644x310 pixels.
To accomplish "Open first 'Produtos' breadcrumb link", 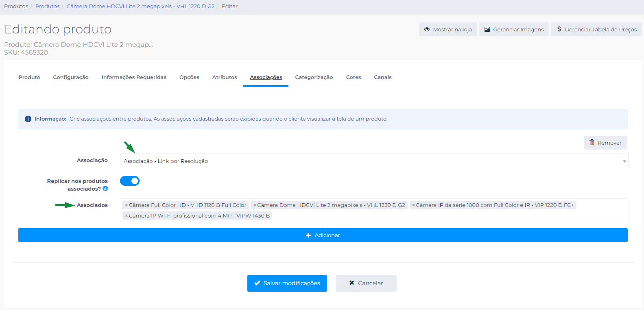I will (x=16, y=7).
